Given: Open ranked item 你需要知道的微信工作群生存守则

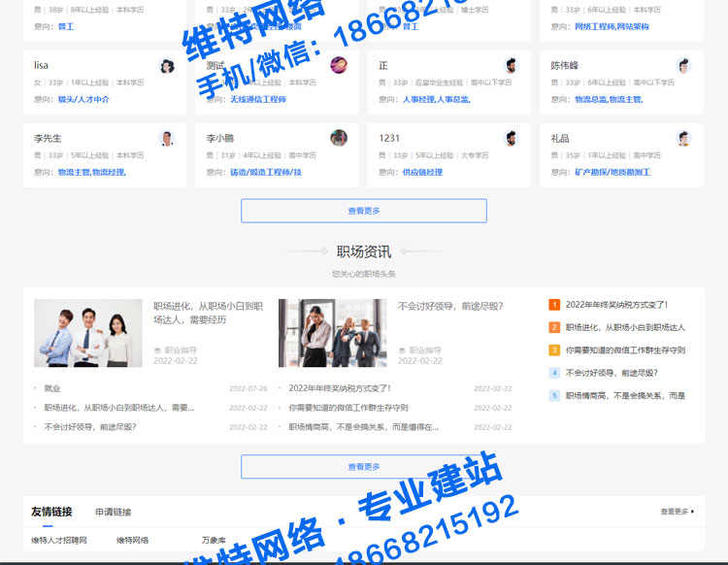Looking at the screenshot, I should click(x=625, y=350).
